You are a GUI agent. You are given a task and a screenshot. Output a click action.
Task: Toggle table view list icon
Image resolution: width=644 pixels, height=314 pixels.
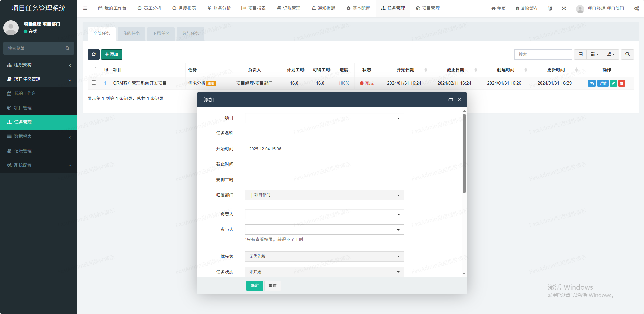point(580,54)
